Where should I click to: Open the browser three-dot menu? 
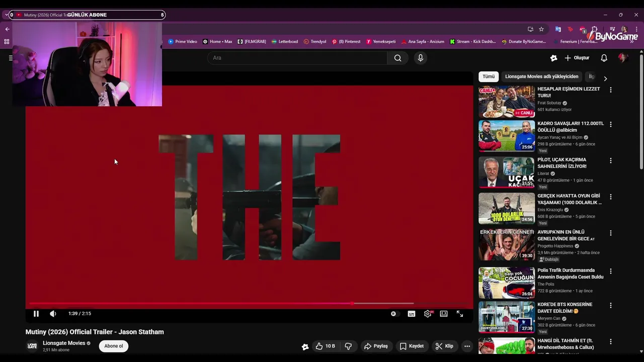[x=636, y=29]
